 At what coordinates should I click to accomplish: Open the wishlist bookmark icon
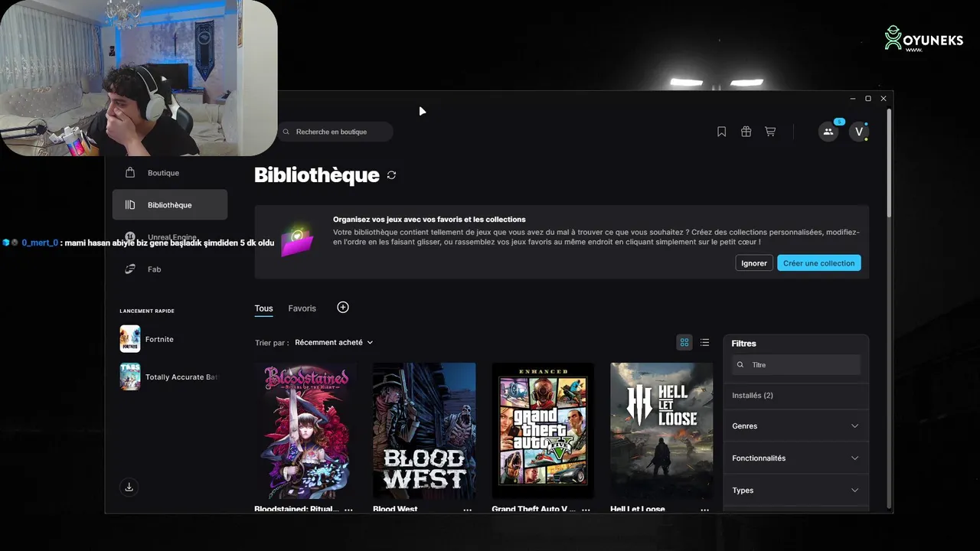[721, 132]
